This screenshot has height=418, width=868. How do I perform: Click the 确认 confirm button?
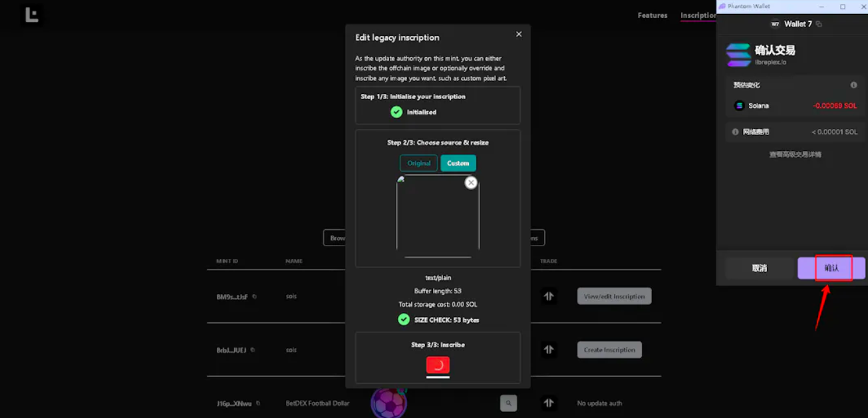(831, 268)
